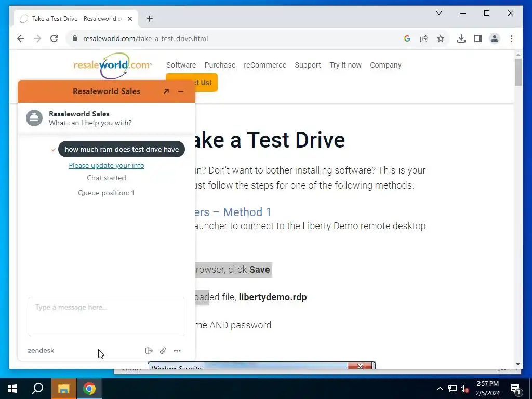
Task: Open the Company menu
Action: (x=385, y=65)
